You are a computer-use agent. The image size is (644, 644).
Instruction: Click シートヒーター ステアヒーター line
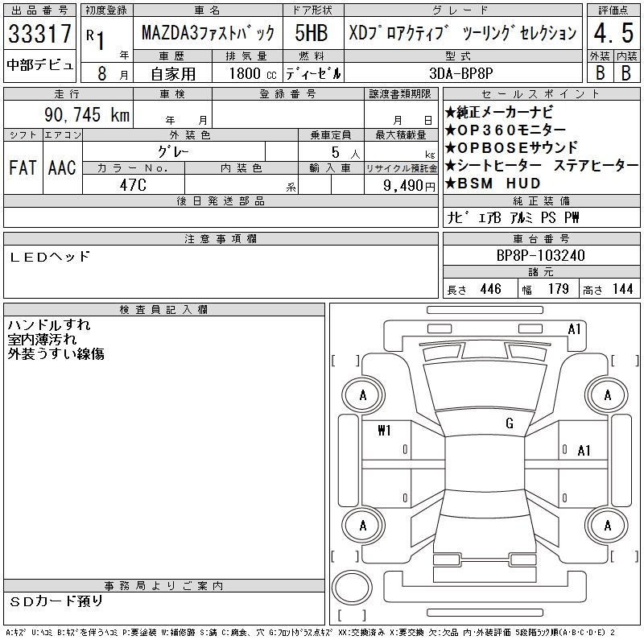pyautogui.click(x=541, y=166)
